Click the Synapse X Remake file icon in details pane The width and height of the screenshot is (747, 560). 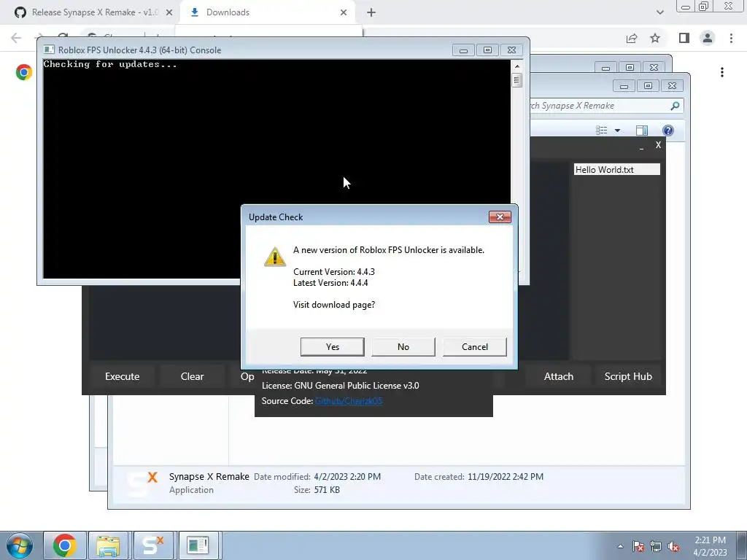tap(142, 483)
